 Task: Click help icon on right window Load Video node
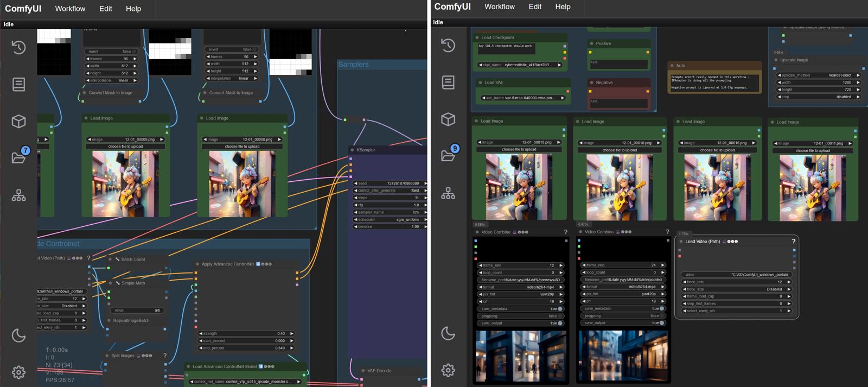794,242
